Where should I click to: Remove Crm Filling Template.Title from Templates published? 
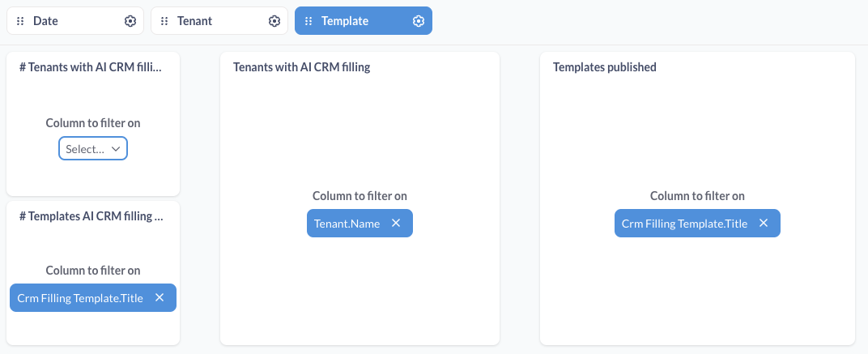click(764, 223)
